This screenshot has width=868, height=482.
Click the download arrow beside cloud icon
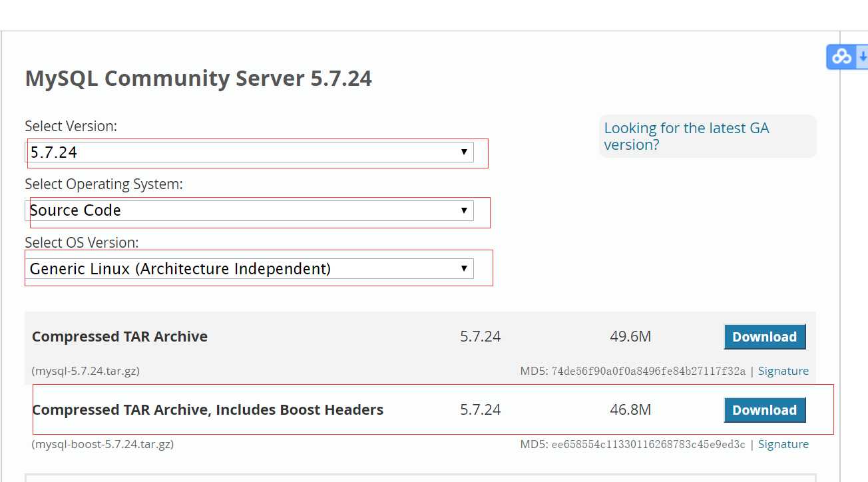point(862,57)
